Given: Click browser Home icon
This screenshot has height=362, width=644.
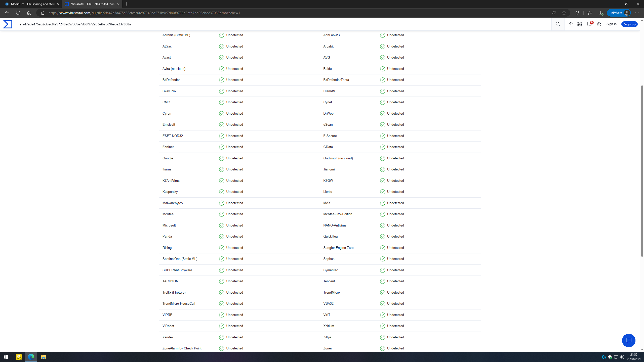Looking at the screenshot, I should click(x=29, y=13).
